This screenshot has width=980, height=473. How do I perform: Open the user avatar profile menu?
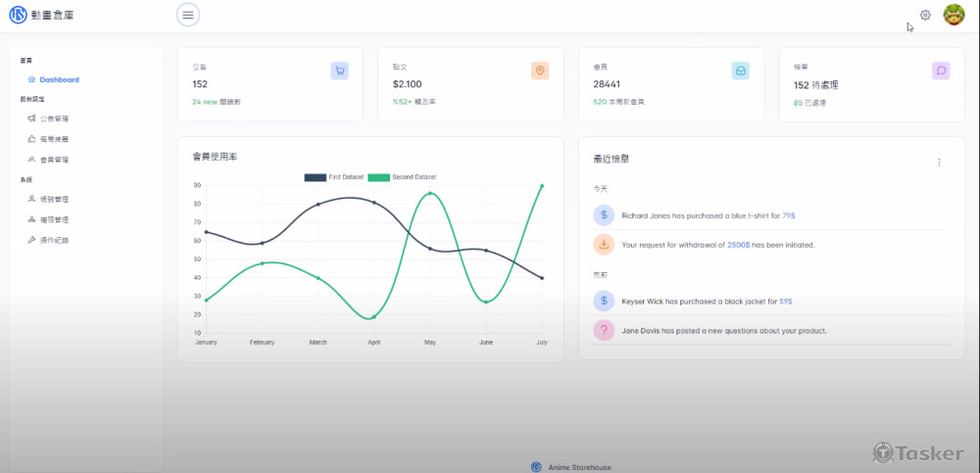point(954,15)
